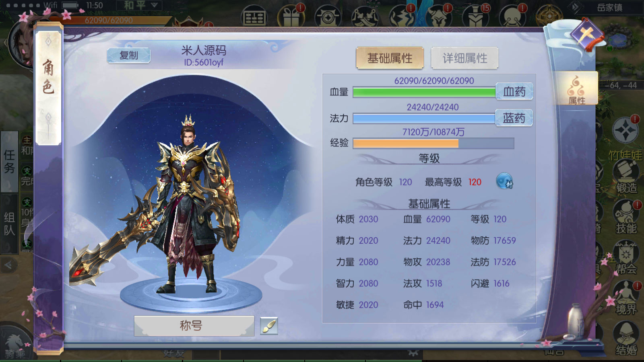Use the 血药 health potion button
644x362 pixels.
(514, 91)
